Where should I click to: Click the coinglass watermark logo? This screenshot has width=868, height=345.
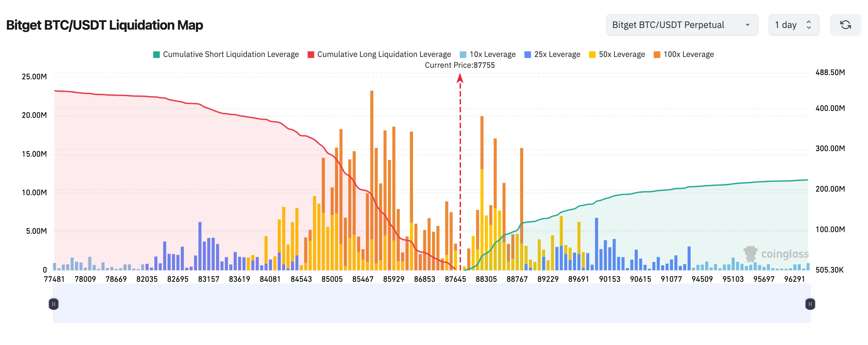click(776, 253)
